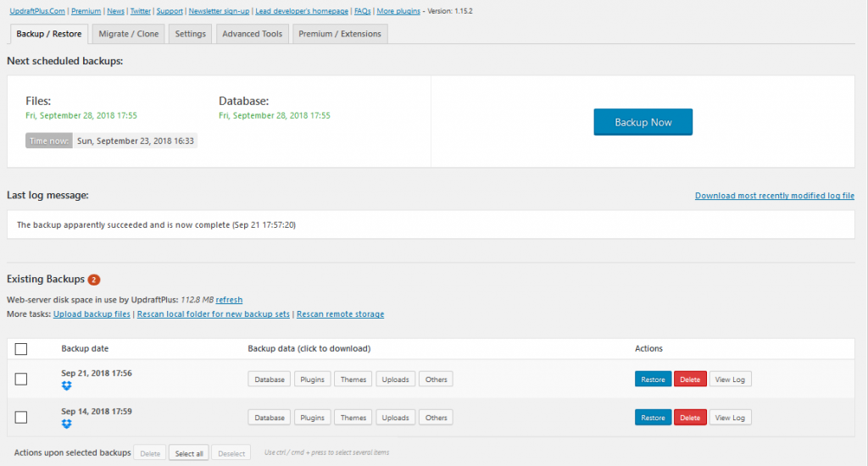Open the Support link

(x=170, y=11)
